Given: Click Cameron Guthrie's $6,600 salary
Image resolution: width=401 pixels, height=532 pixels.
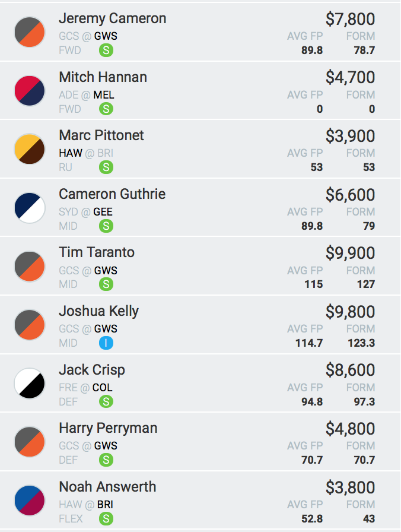Looking at the screenshot, I should coord(350,195).
